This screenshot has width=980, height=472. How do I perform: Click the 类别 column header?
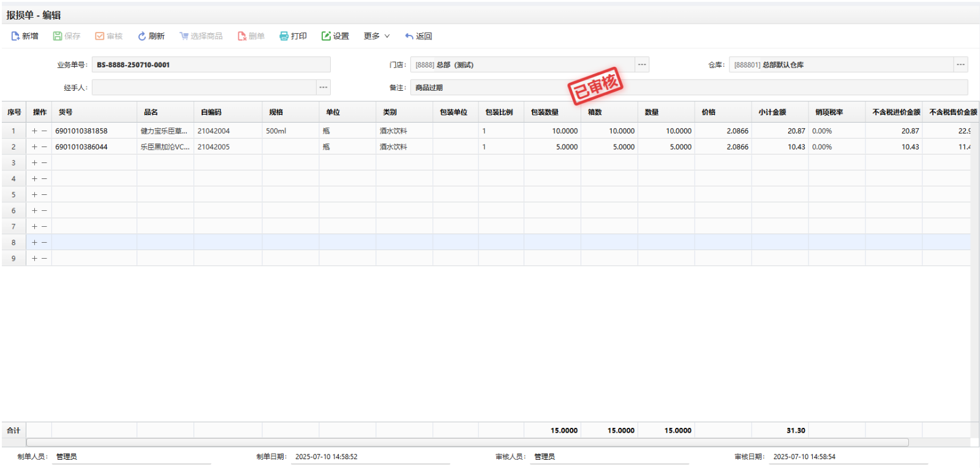click(404, 112)
